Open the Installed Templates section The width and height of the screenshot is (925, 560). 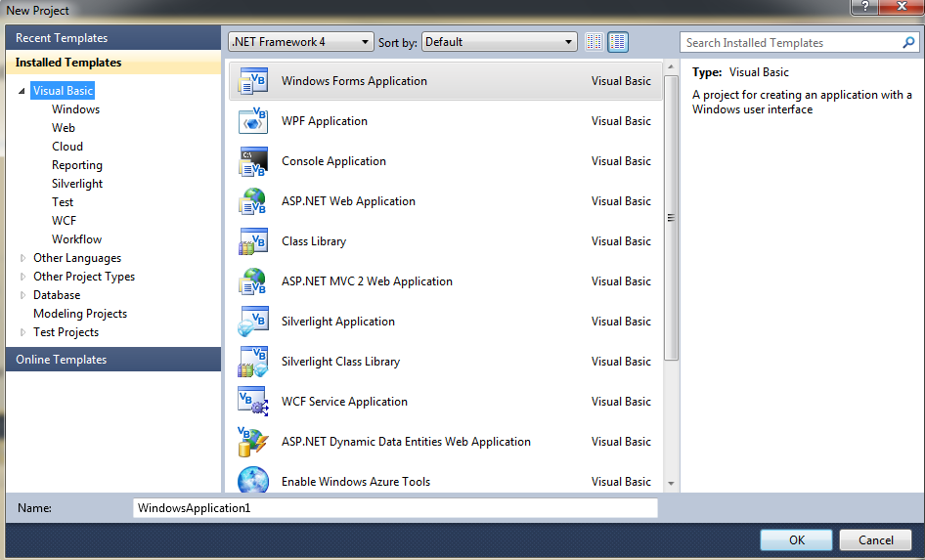coord(113,62)
